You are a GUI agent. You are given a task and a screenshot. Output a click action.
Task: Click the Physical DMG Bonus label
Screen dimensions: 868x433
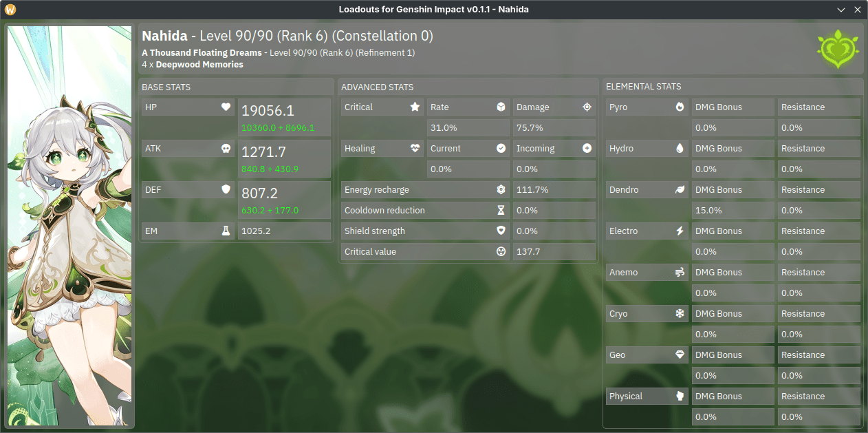point(719,397)
